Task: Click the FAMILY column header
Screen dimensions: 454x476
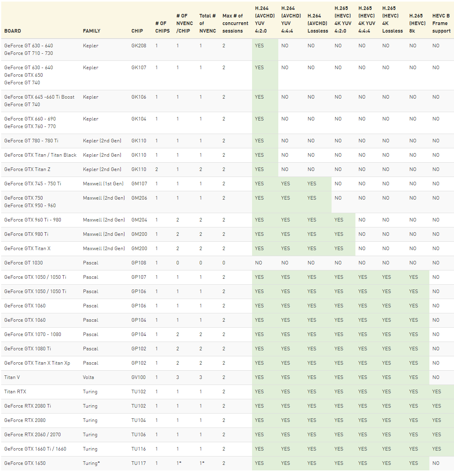Action: click(x=91, y=31)
